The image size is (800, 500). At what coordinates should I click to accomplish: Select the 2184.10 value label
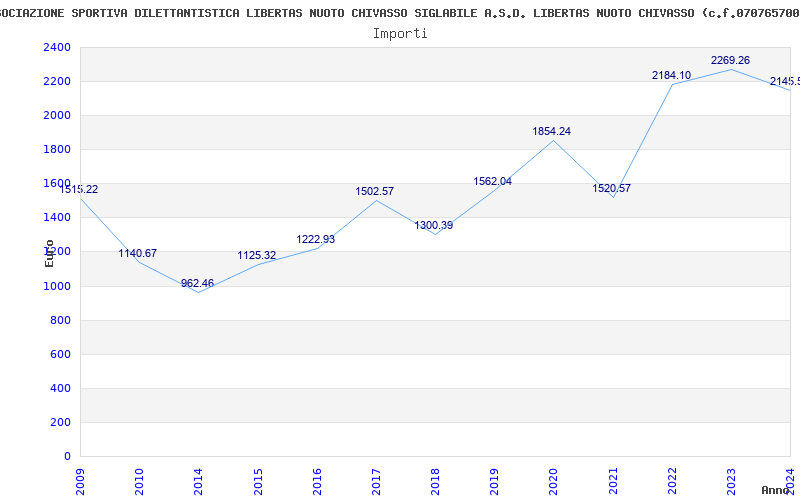click(x=671, y=75)
